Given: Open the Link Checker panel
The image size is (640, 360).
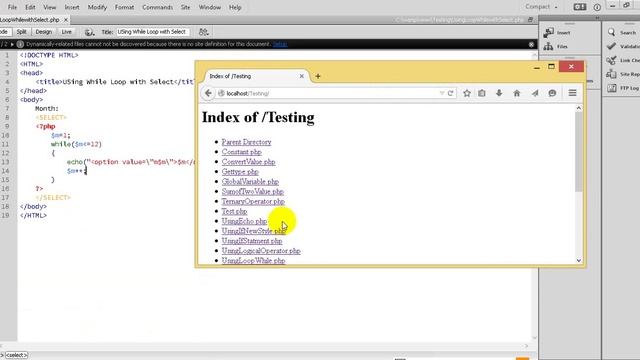Looking at the screenshot, I should (x=623, y=60).
